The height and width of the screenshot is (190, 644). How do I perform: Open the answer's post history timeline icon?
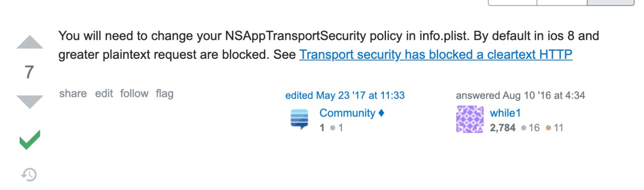coord(29,174)
